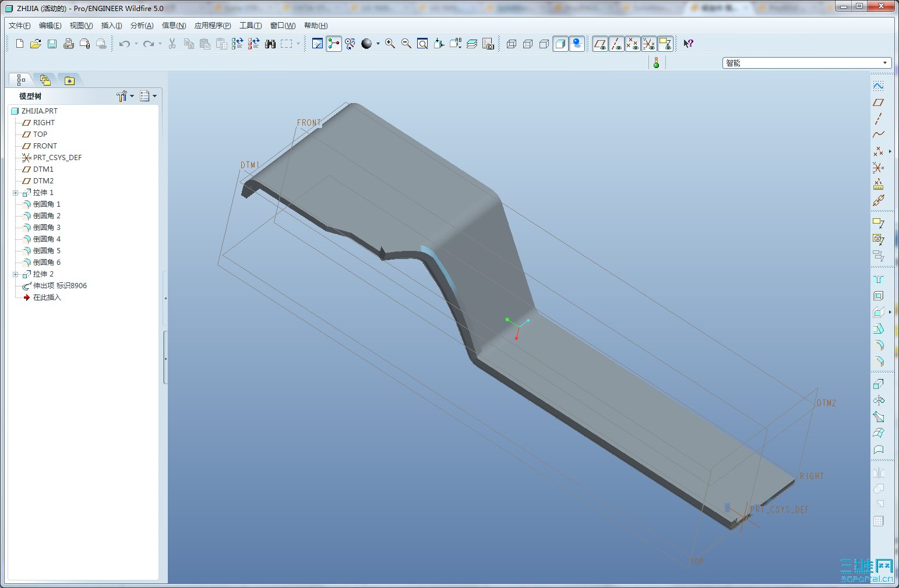Switch to the Folder Browser tab

tap(45, 80)
